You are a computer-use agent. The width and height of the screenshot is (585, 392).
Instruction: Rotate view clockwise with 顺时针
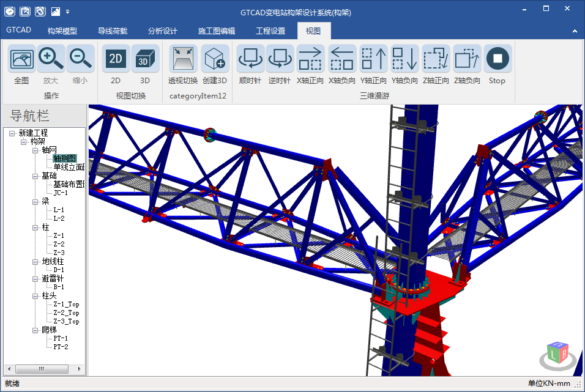[250, 59]
